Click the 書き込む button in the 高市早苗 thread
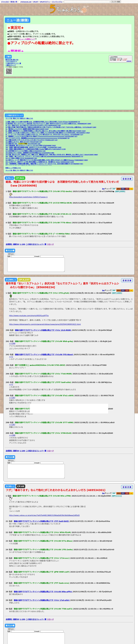Viewport: 138px width, 644px height. click(x=11, y=460)
